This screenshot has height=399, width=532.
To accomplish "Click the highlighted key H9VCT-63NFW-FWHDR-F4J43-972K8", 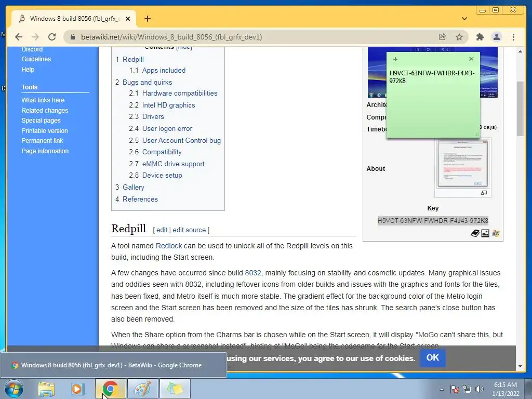I will (433, 220).
